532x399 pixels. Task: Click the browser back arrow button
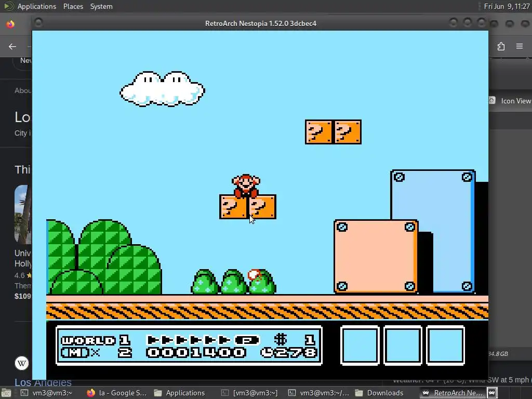point(12,46)
